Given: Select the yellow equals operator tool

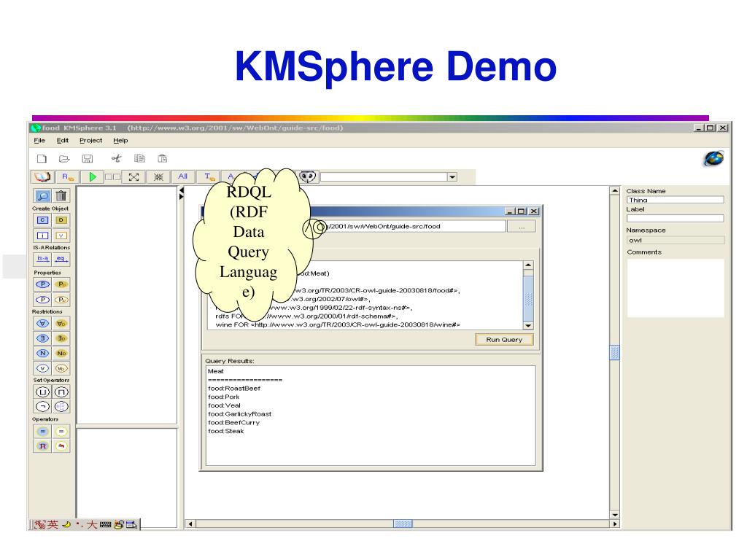Looking at the screenshot, I should coord(61,432).
